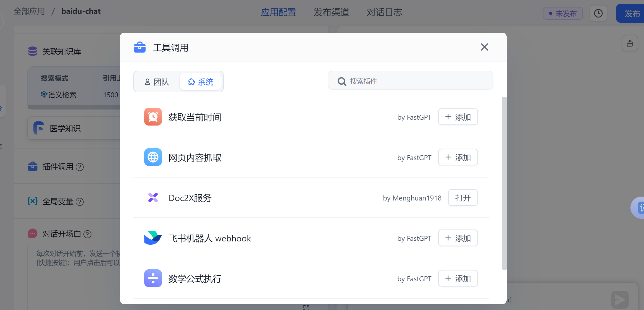644x310 pixels.
Task: Click the magnifier icon in search box
Action: [342, 81]
